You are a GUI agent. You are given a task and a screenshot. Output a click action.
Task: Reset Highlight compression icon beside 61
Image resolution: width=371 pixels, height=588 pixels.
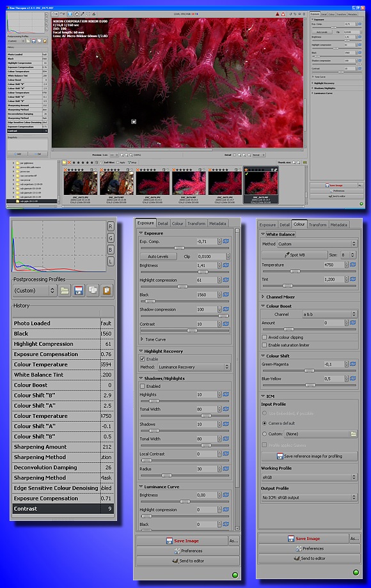click(x=226, y=280)
